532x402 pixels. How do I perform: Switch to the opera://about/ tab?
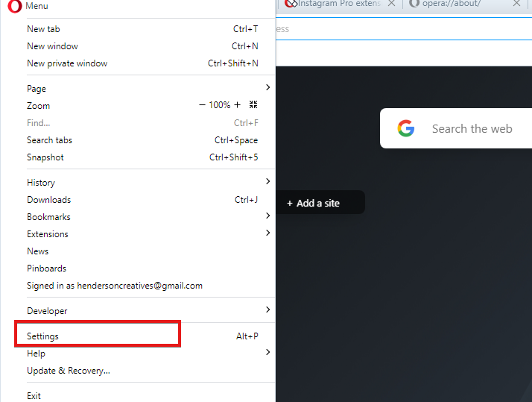pyautogui.click(x=465, y=4)
